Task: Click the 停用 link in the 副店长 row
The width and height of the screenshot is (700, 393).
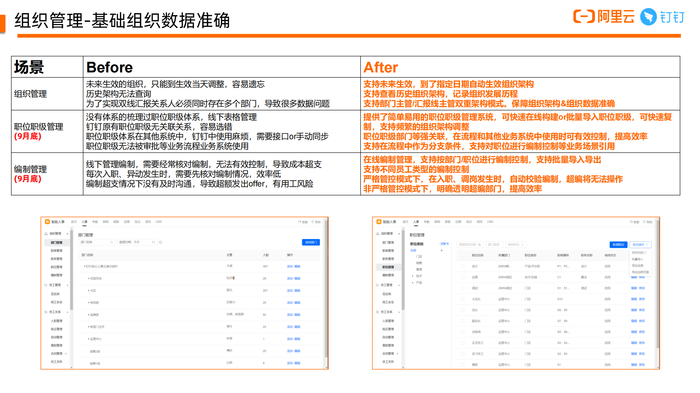Action: [642, 321]
